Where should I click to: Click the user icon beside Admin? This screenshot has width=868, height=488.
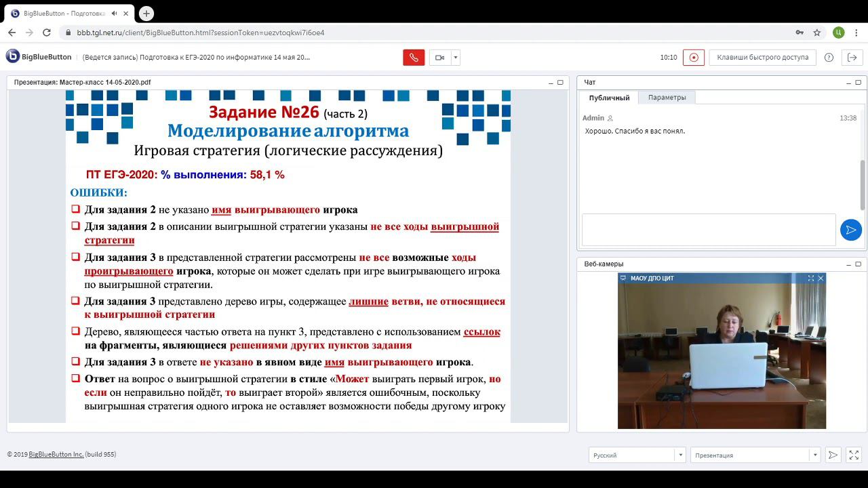[610, 118]
